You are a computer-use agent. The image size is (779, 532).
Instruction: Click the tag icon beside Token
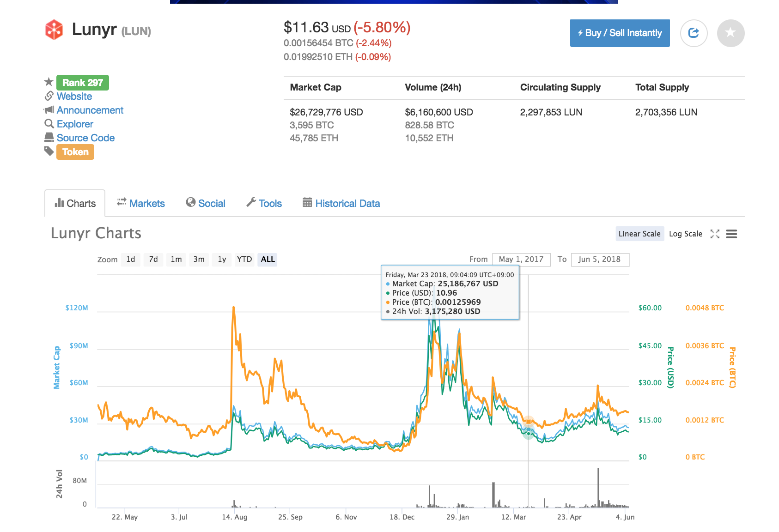click(x=49, y=151)
